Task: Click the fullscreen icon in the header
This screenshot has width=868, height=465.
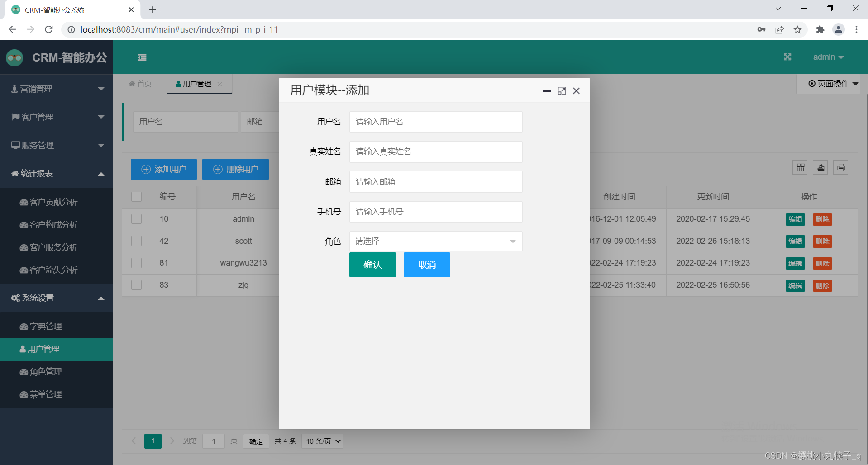Action: [787, 57]
